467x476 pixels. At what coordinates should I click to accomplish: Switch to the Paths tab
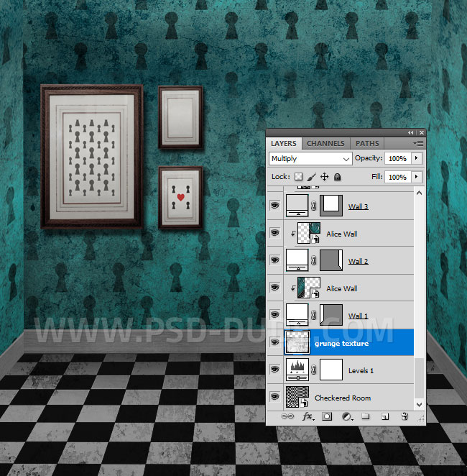[367, 143]
